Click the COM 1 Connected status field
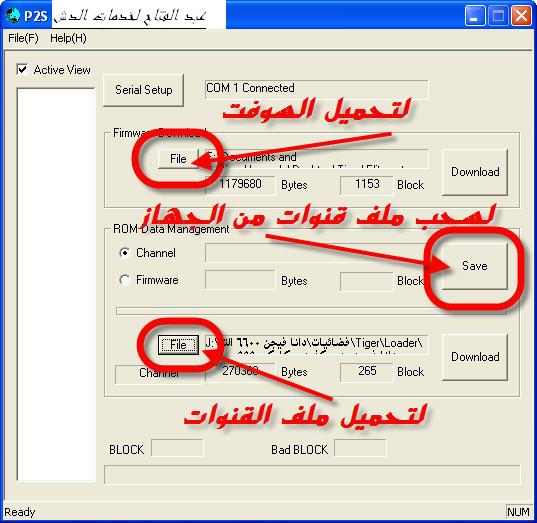The height and width of the screenshot is (523, 537). tap(316, 89)
